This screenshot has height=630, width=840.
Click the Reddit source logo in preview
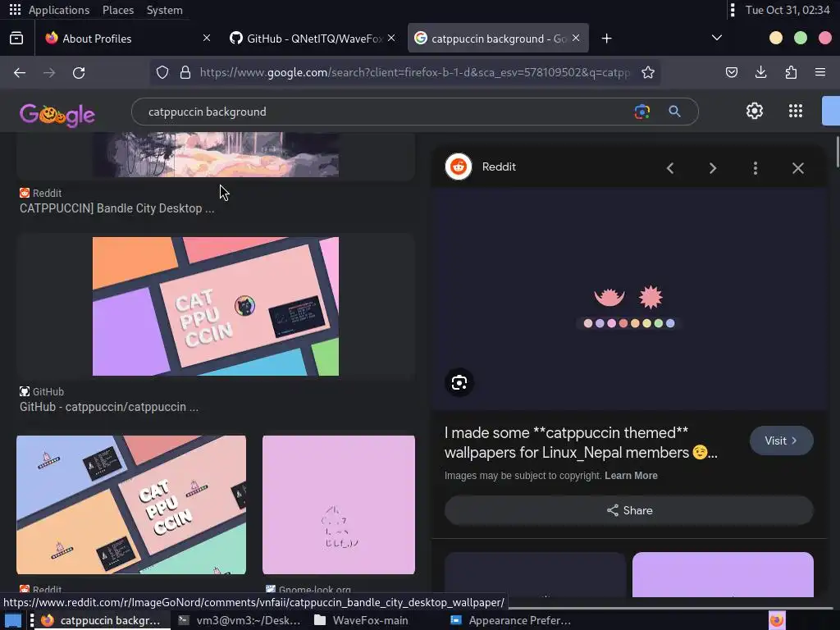click(x=459, y=167)
